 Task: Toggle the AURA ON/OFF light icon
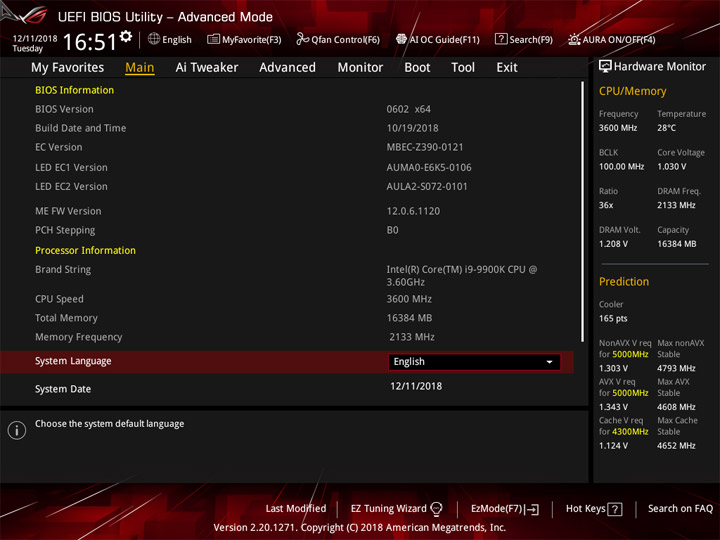[x=574, y=39]
